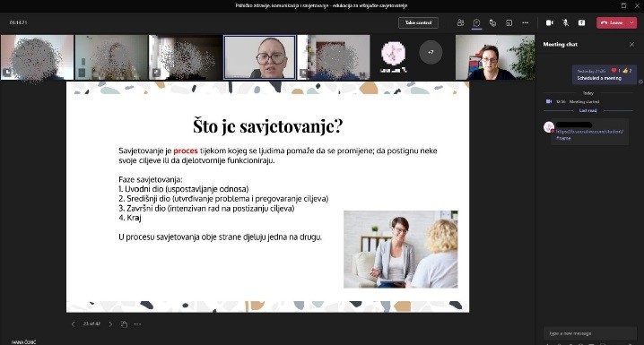Open more actions ellipsis in meeting toolbar
The image size is (644, 345).
tap(525, 23)
